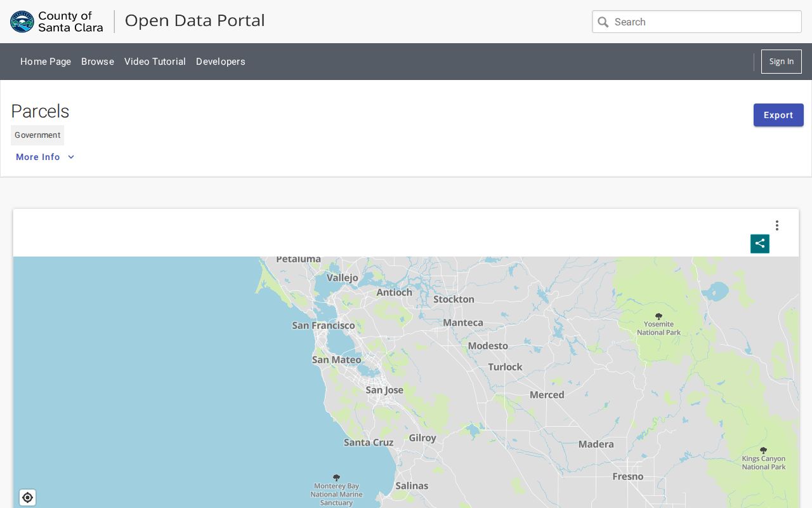Click the Santa Cruz label on map
Viewport: 812px width, 508px height.
point(369,442)
